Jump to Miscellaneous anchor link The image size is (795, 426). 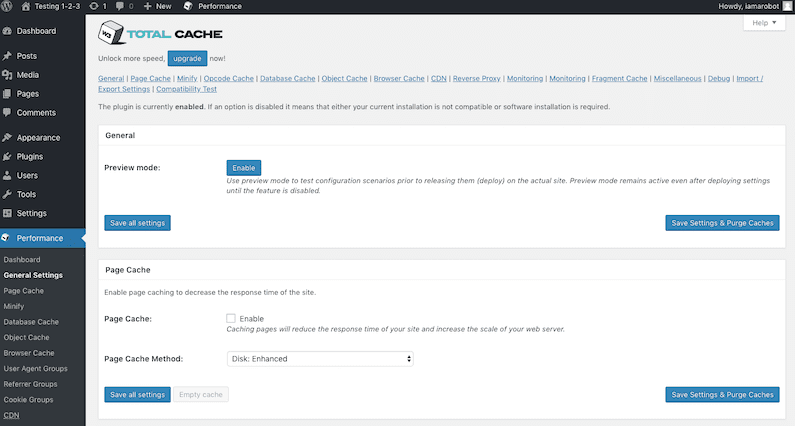[x=677, y=79]
